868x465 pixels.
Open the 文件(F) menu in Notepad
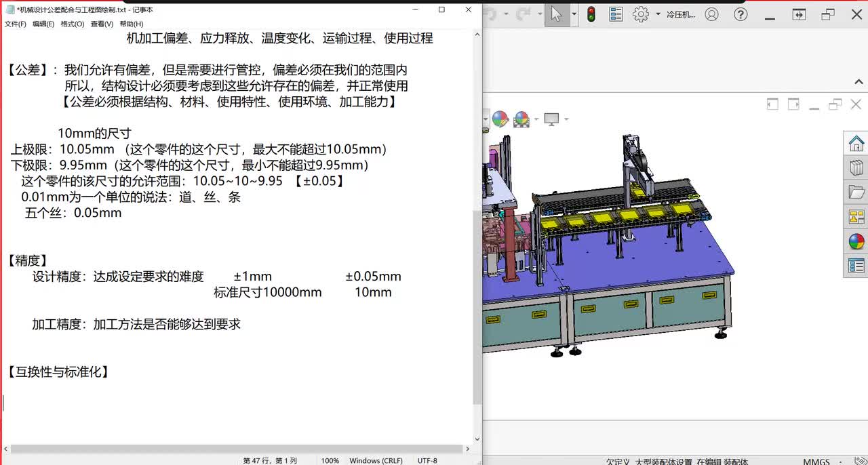16,24
